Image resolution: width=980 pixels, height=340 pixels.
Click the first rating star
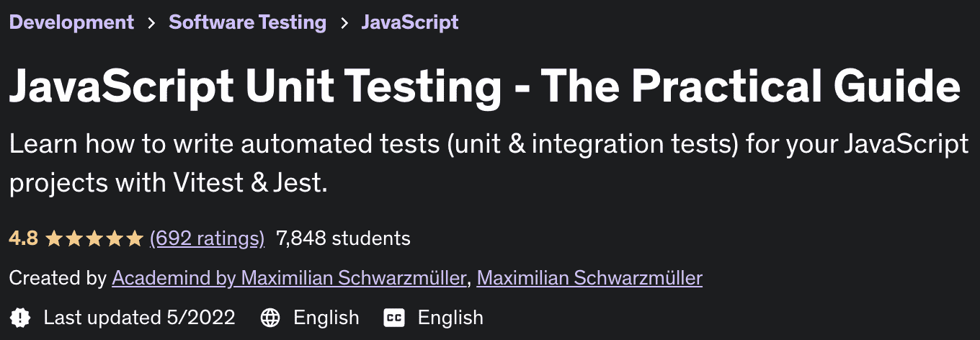tap(54, 238)
